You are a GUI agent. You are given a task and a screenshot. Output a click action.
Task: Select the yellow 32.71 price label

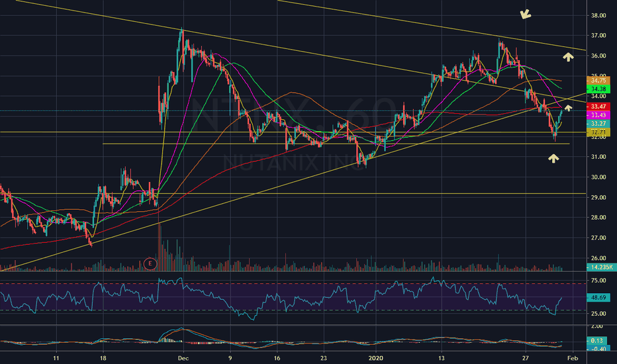point(598,132)
